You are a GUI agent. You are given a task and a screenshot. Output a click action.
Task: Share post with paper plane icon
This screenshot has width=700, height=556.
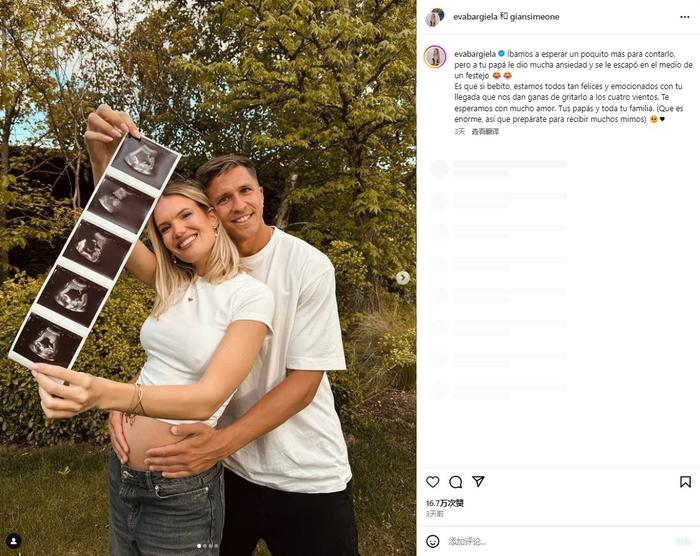pos(478,481)
